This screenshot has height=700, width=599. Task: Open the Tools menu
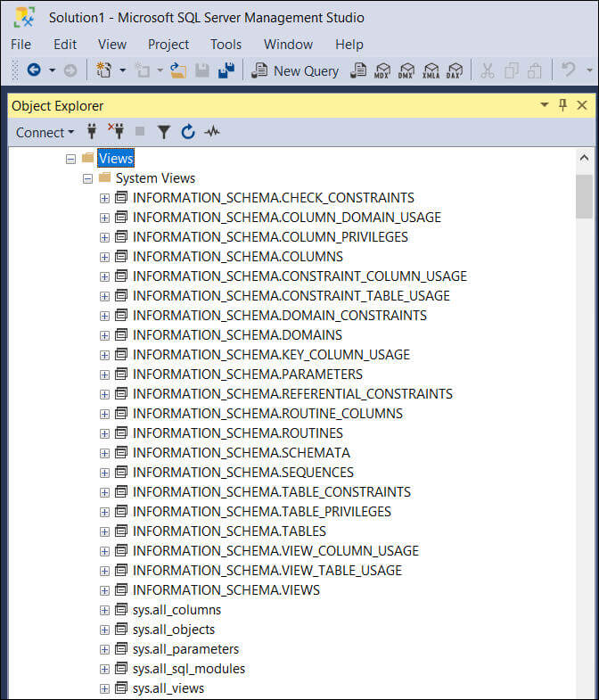[x=226, y=45]
